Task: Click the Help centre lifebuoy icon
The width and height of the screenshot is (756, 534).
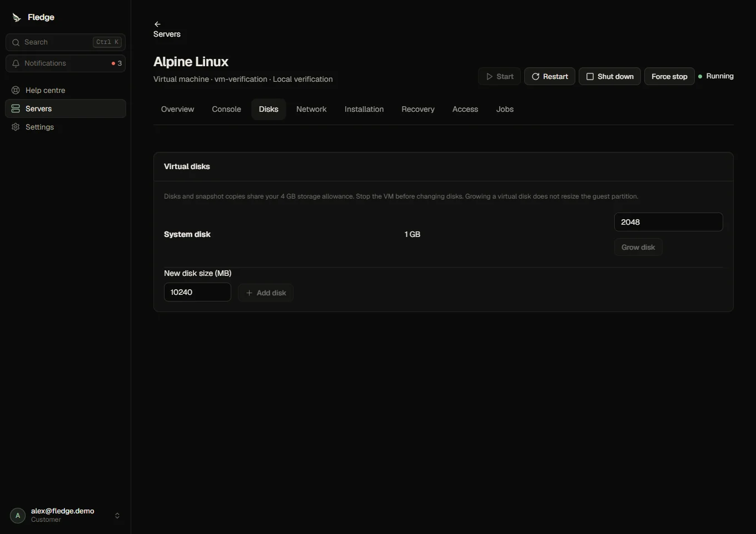Action: point(16,90)
